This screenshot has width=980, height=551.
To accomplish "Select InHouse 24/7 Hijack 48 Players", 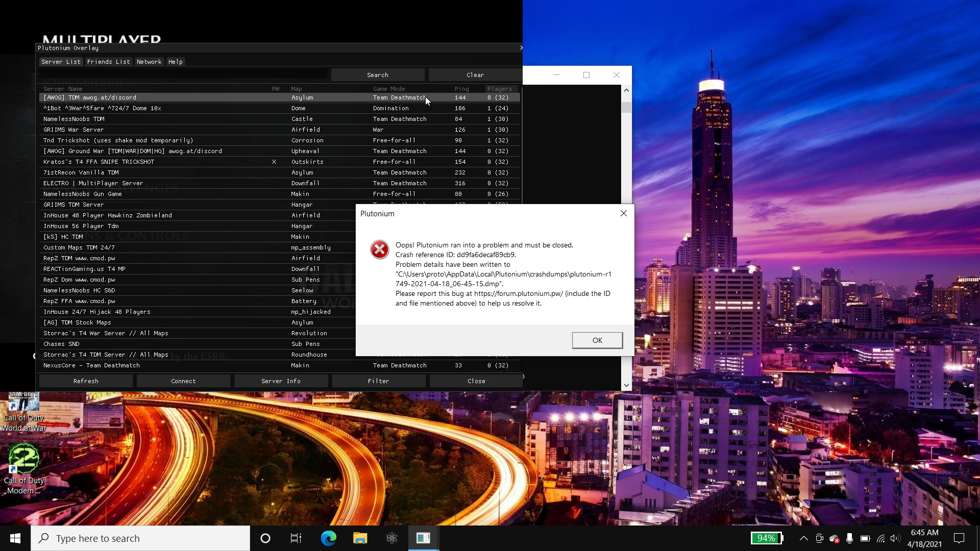I will click(198, 312).
